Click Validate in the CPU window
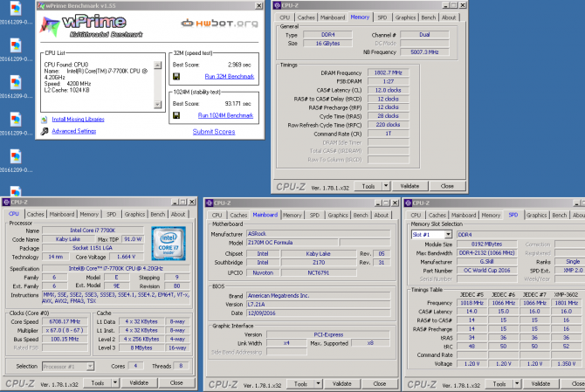 [x=139, y=382]
